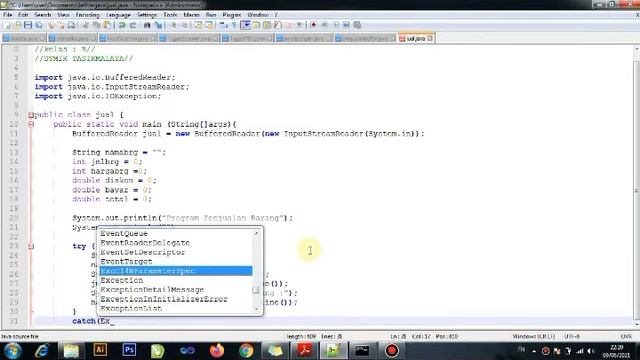Collapse the try block fold marker

pos(31,246)
